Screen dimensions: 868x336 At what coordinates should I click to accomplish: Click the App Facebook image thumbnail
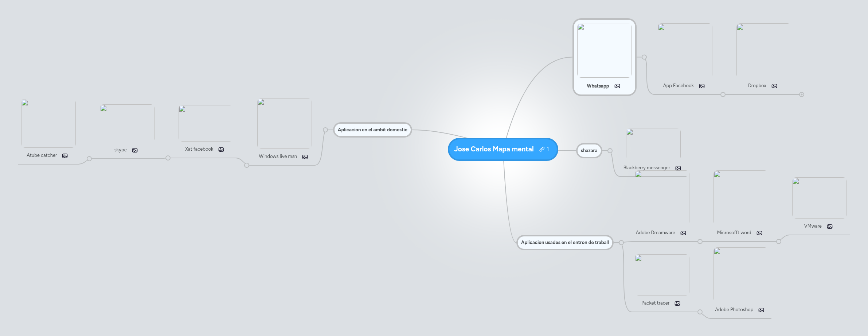[x=685, y=51]
